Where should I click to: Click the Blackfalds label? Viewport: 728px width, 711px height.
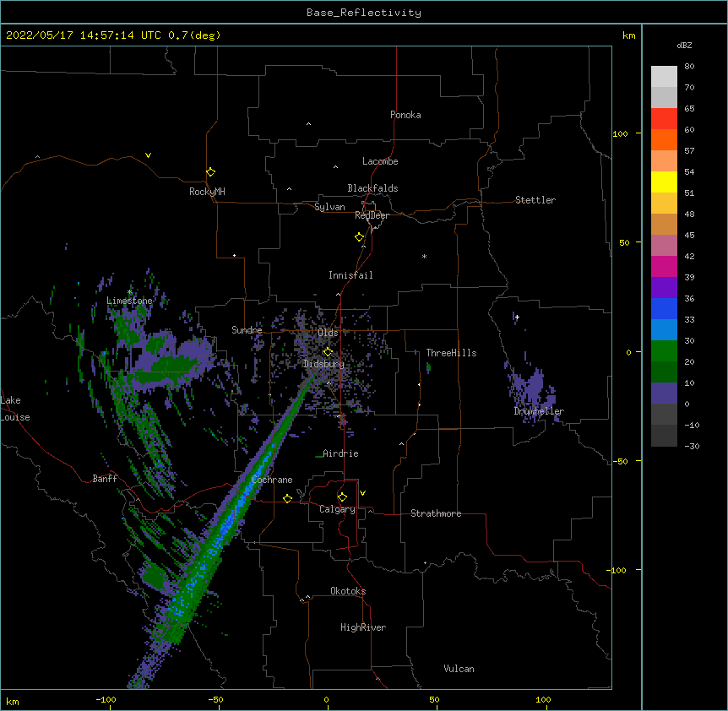(372, 188)
